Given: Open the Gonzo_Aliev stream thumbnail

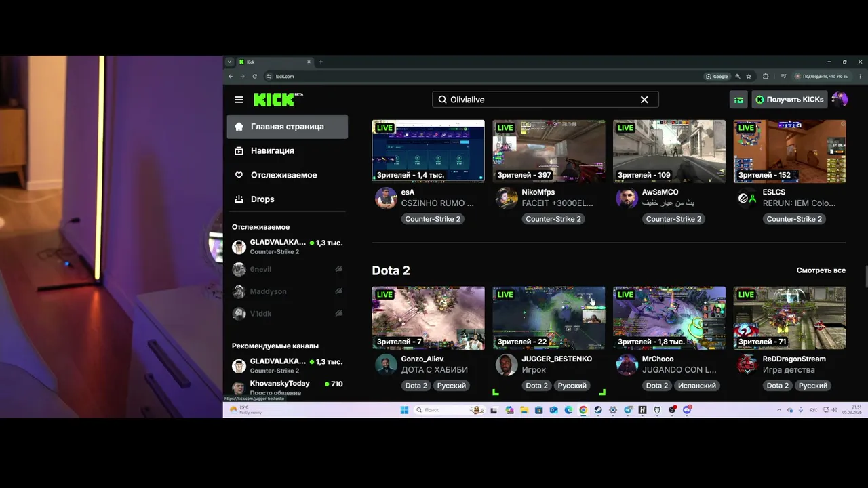Looking at the screenshot, I should point(429,318).
